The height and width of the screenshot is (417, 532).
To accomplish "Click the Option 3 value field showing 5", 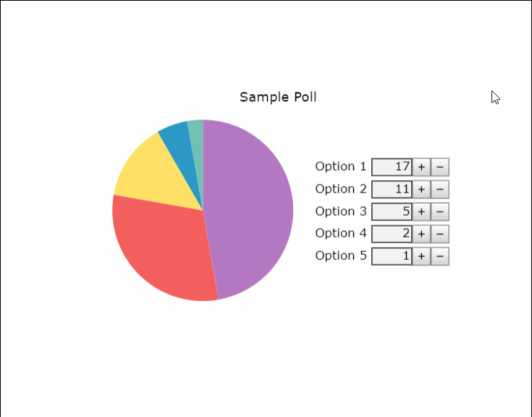I will 392,211.
